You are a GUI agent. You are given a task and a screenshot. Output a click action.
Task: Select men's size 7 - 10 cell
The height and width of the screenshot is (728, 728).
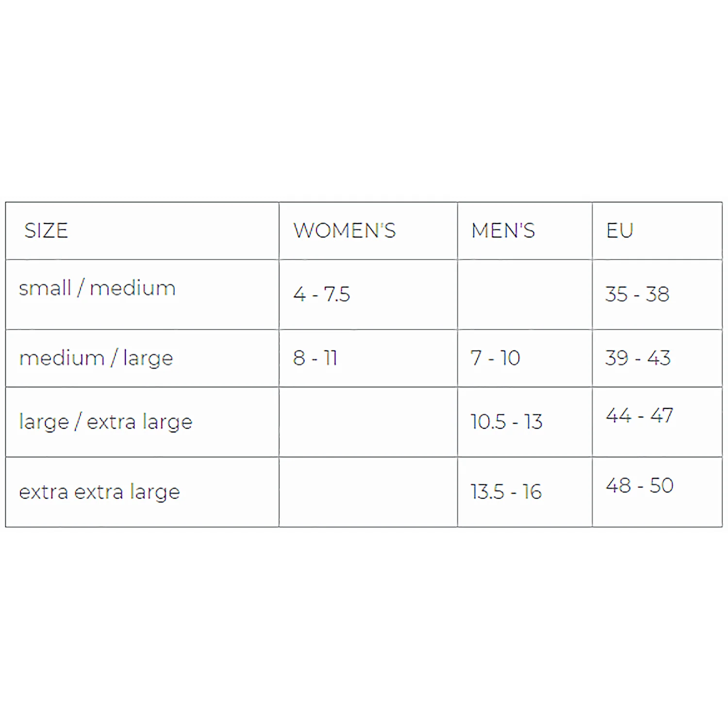[x=495, y=358]
